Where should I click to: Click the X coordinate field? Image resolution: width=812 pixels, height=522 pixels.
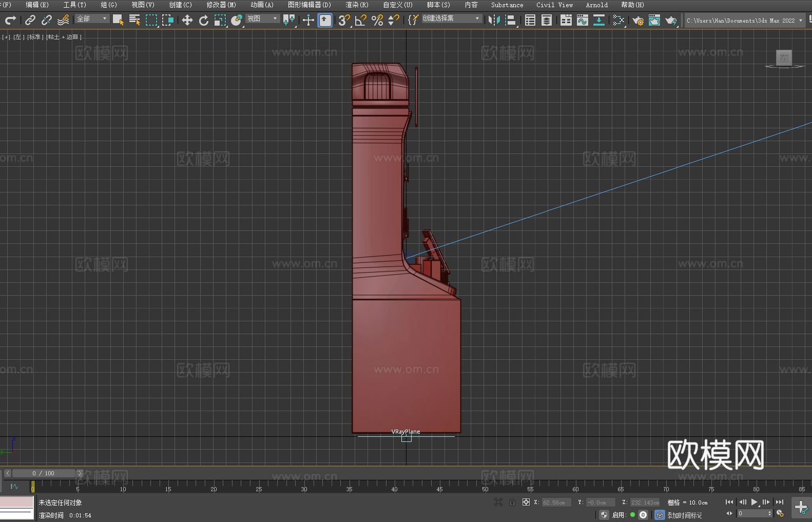[556, 502]
